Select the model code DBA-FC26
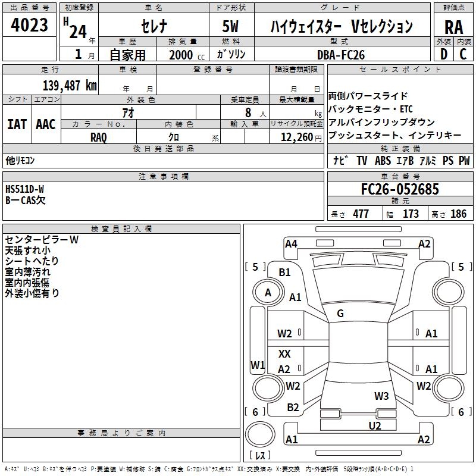Image resolution: width=476 pixels, height=476 pixels. [340, 55]
